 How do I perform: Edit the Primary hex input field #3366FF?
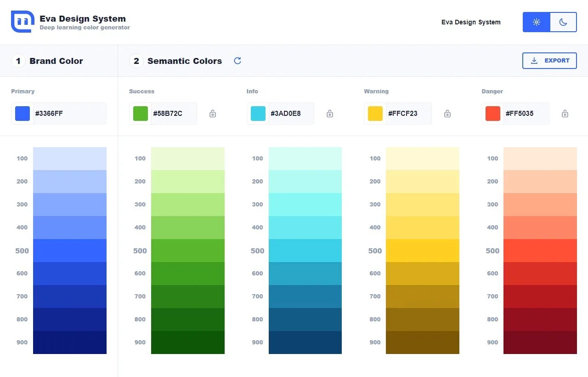tap(69, 114)
